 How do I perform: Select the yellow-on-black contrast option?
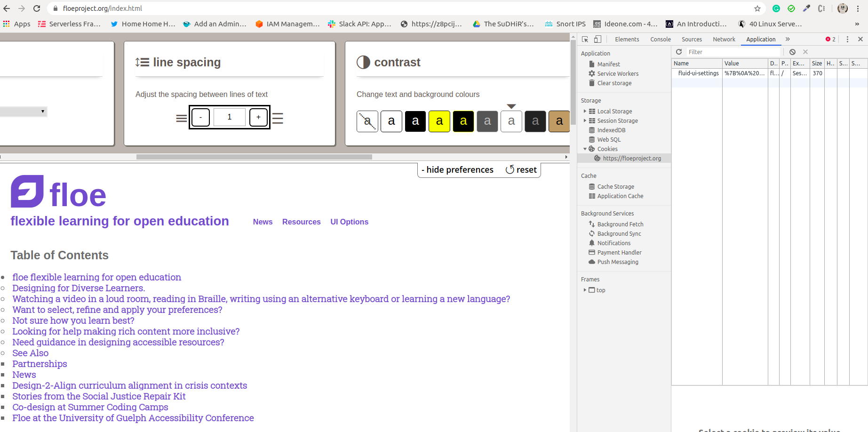click(463, 121)
